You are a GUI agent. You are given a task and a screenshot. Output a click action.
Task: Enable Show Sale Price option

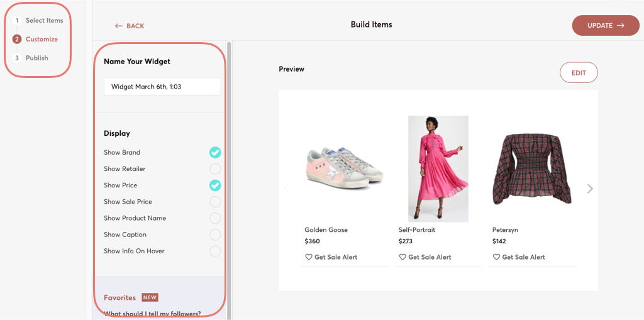point(215,202)
